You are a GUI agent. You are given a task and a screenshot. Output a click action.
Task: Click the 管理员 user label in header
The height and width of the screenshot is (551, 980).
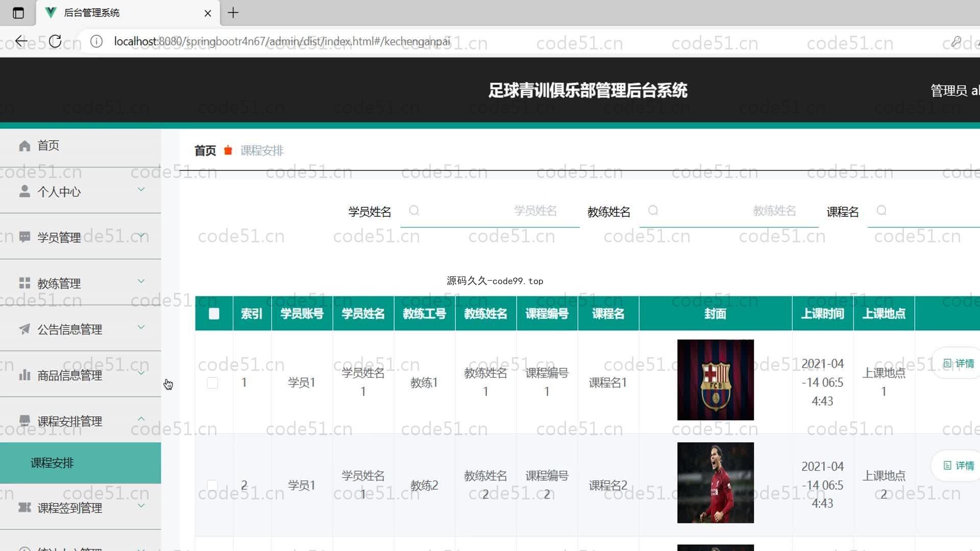[x=954, y=91]
